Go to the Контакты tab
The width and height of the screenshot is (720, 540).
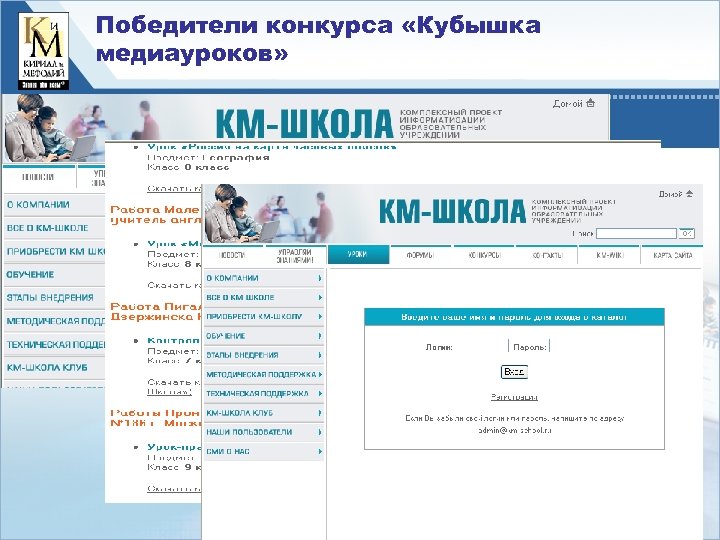point(546,255)
